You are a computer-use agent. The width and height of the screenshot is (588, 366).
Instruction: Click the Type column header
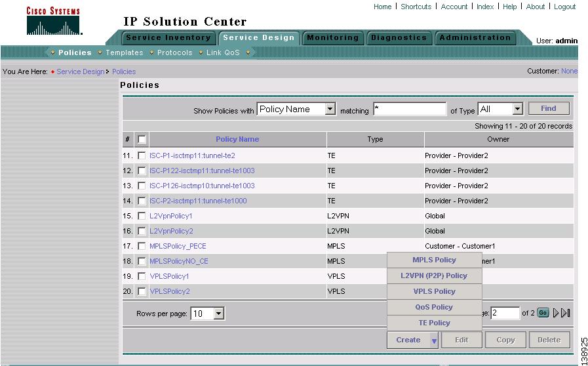tap(375, 139)
